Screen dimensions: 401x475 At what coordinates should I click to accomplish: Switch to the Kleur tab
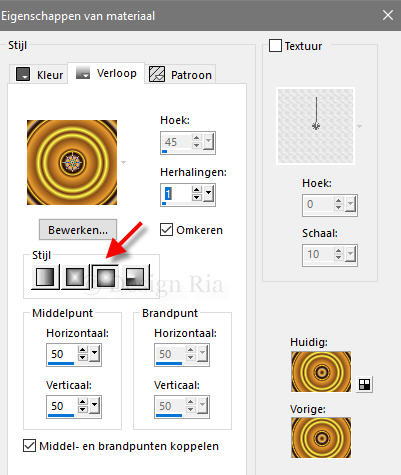(39, 74)
